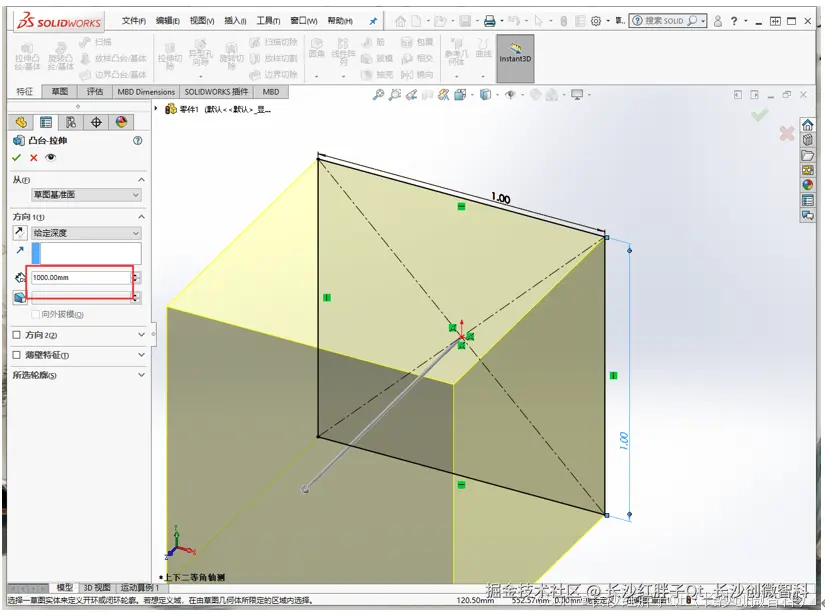825x616 pixels.
Task: Confirm with green checkmark in graphics area corner
Action: tap(759, 115)
